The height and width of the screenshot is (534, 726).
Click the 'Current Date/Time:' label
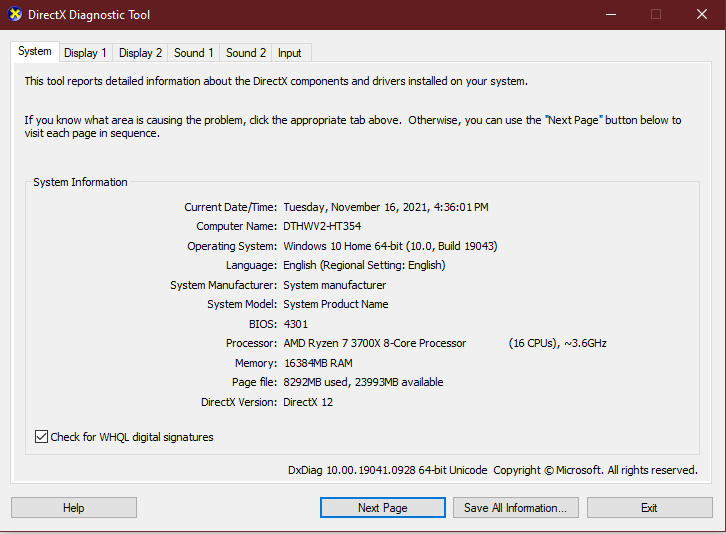pos(231,207)
